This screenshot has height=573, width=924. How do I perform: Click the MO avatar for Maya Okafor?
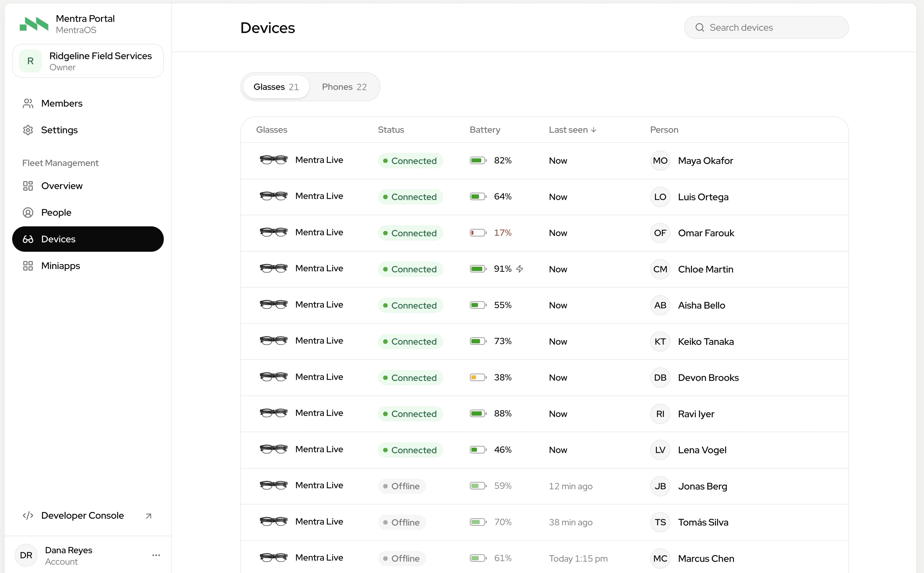point(660,161)
